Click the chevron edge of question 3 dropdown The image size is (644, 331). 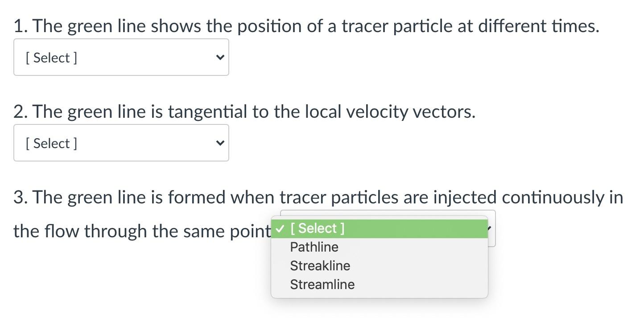488,229
